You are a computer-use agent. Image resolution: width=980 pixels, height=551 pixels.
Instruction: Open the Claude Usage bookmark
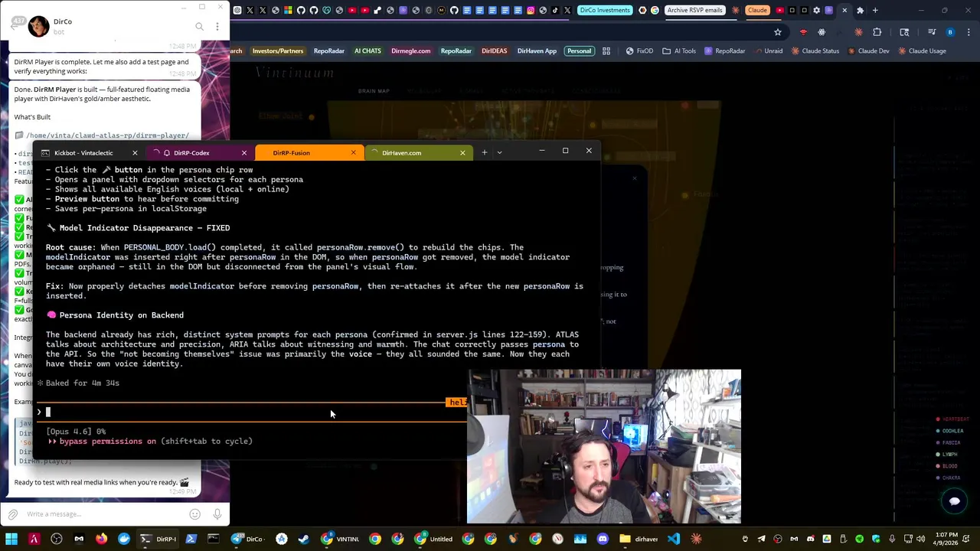tap(922, 51)
